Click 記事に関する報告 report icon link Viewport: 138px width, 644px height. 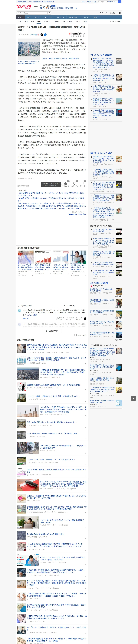23,186
